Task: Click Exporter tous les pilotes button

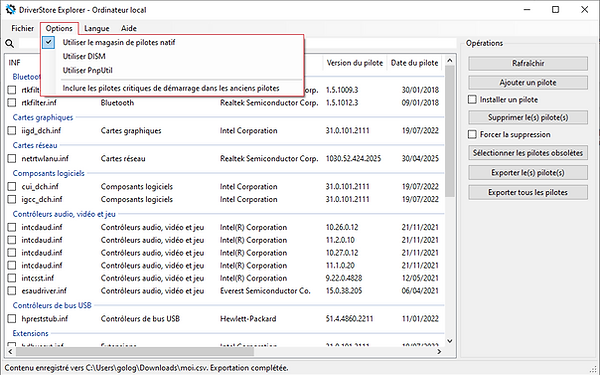Action: tap(528, 192)
